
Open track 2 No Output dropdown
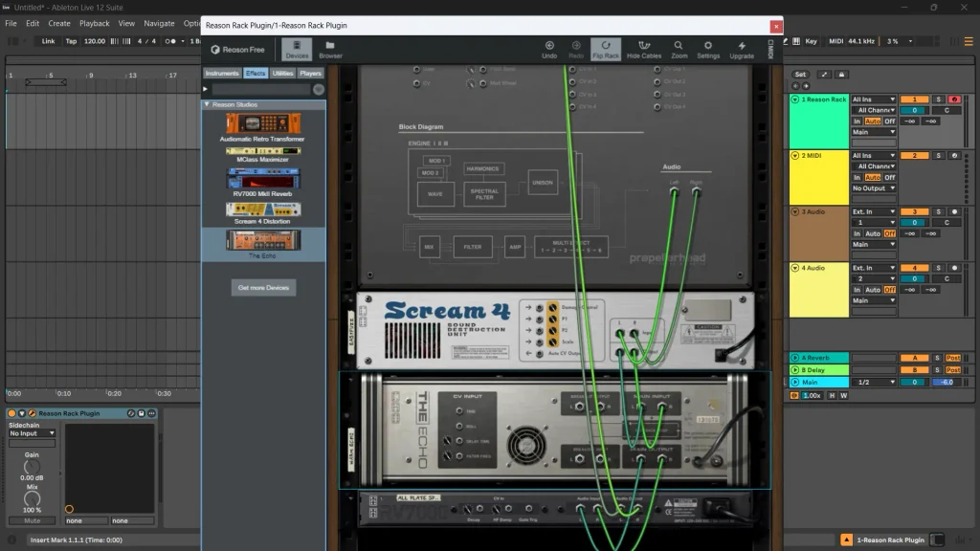tap(873, 188)
